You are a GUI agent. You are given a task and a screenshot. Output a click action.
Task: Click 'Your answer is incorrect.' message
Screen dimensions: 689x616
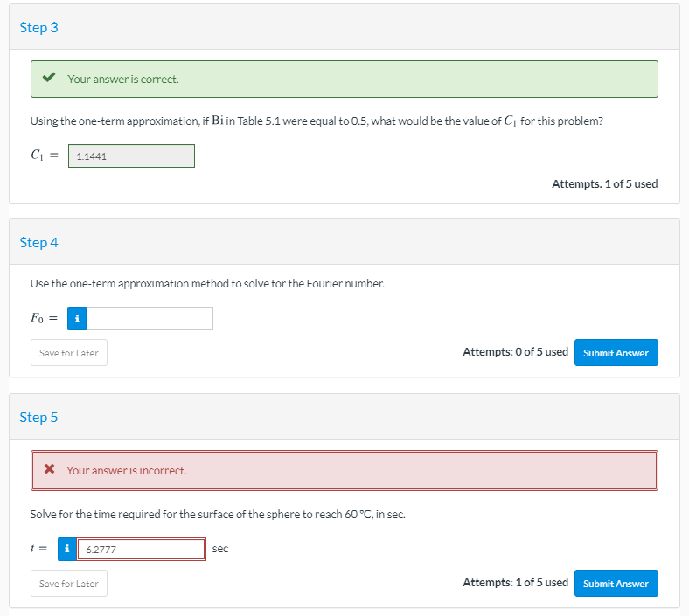pos(127,470)
